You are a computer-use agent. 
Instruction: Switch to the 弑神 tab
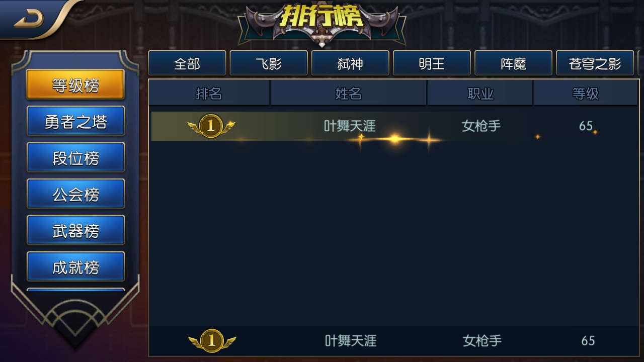[350, 63]
